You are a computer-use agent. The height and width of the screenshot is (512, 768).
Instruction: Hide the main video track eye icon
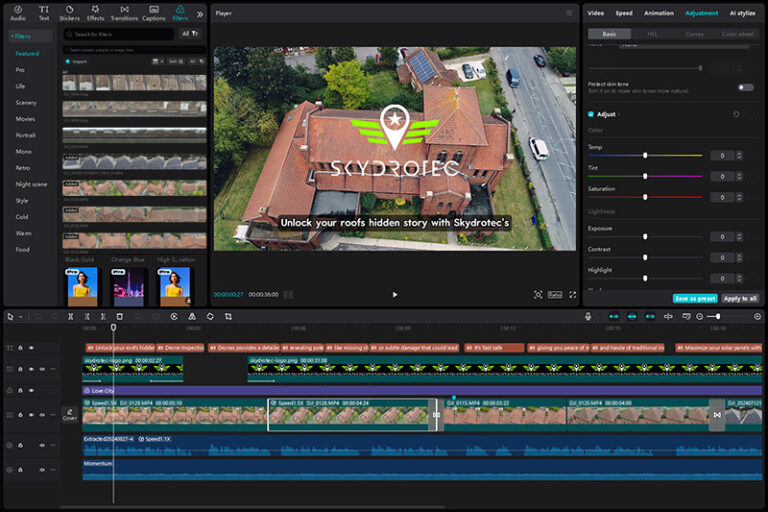(x=31, y=415)
